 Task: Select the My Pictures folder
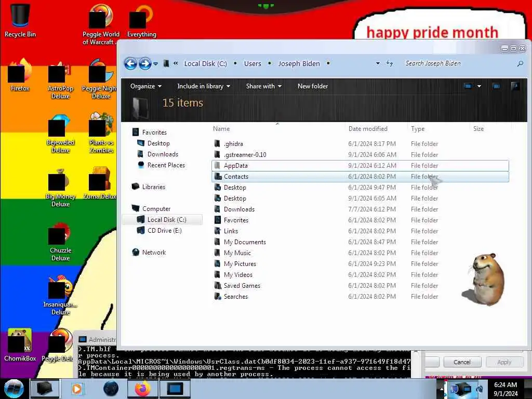360,263
